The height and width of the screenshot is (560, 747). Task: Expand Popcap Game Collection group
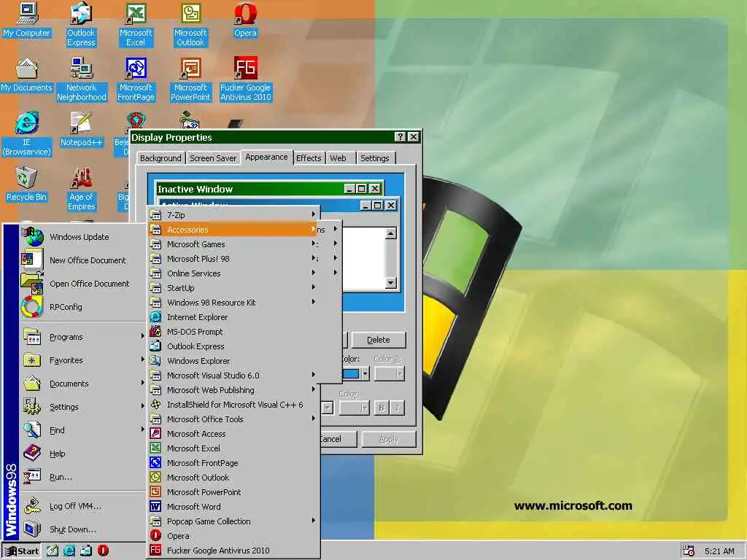click(x=233, y=521)
